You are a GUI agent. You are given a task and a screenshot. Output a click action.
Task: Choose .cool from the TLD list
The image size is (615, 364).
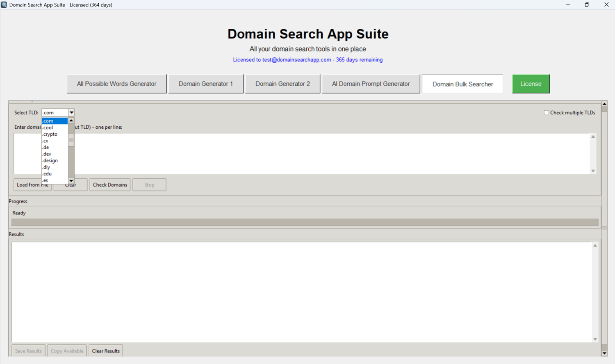coord(55,127)
